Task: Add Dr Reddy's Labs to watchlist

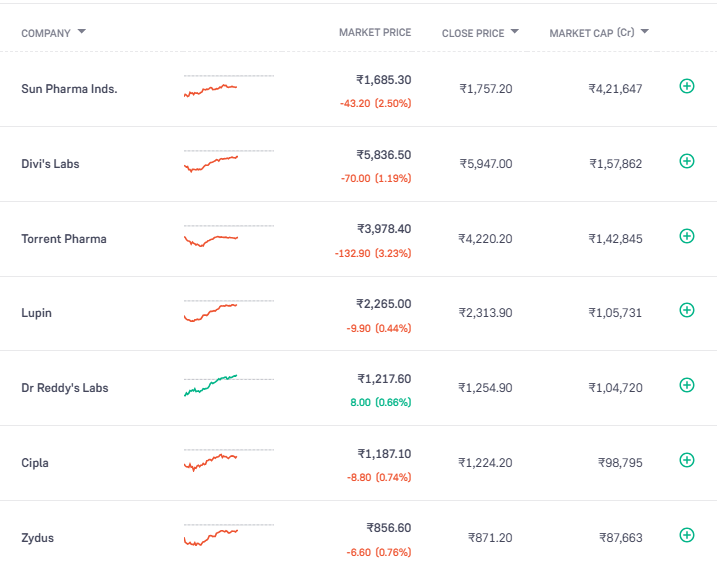Action: [x=686, y=385]
